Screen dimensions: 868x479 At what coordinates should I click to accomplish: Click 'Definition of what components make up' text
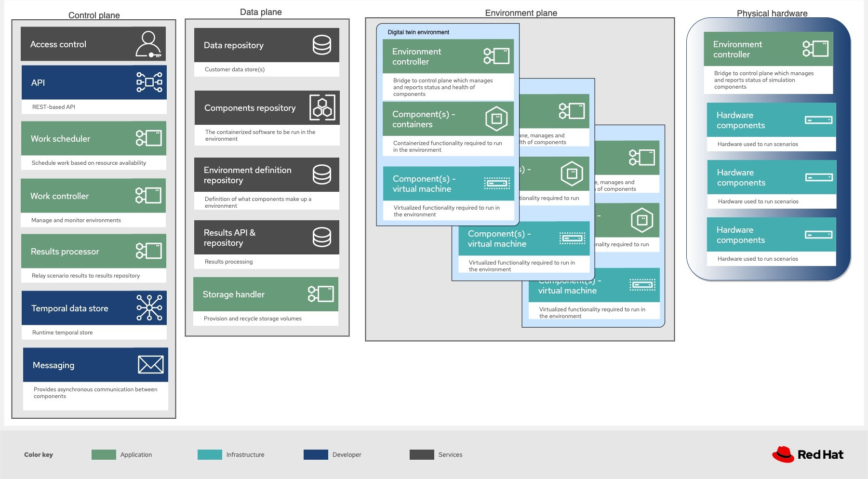click(x=258, y=202)
